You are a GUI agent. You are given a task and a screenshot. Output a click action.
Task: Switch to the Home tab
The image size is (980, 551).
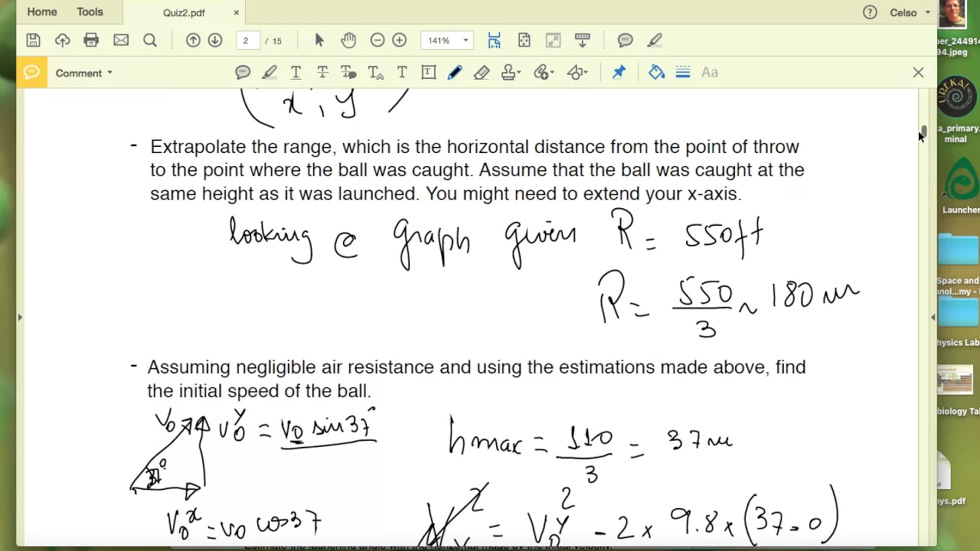[42, 12]
